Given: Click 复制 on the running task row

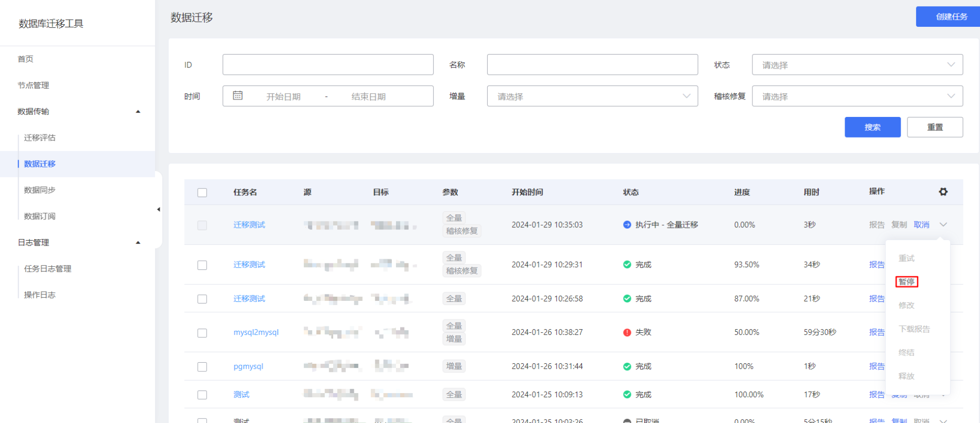Looking at the screenshot, I should (899, 225).
